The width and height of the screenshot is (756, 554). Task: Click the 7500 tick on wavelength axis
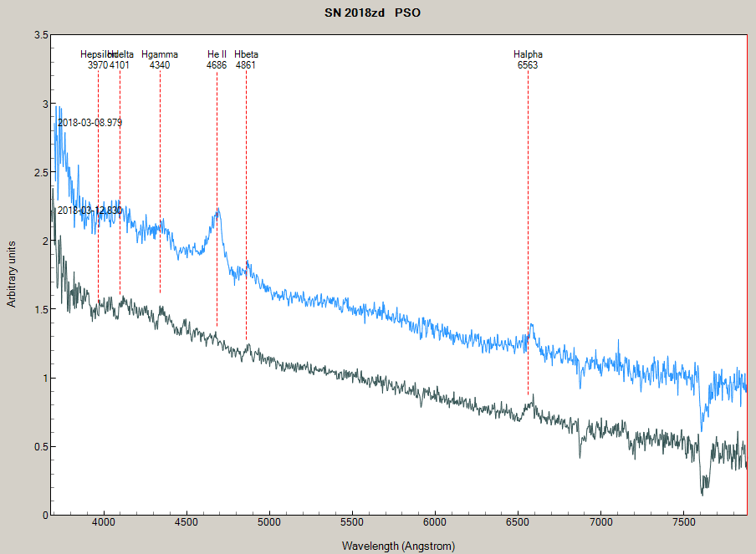point(683,524)
